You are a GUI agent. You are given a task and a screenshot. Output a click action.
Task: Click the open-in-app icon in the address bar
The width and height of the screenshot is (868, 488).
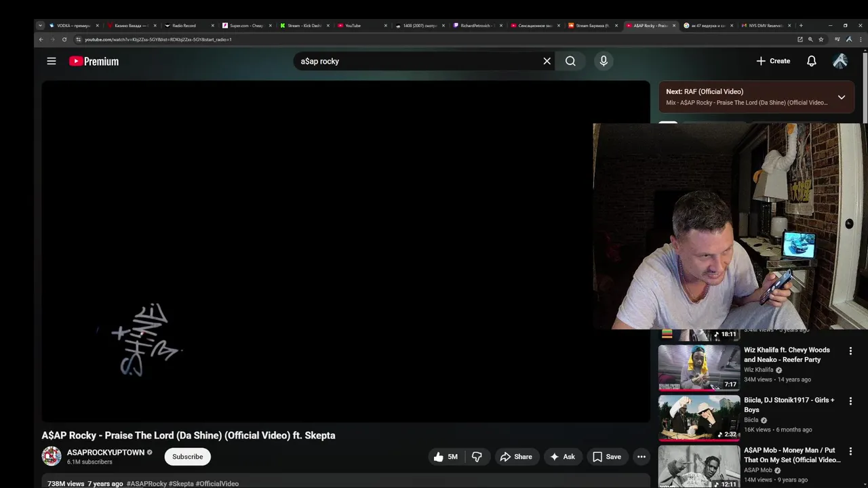pyautogui.click(x=800, y=39)
